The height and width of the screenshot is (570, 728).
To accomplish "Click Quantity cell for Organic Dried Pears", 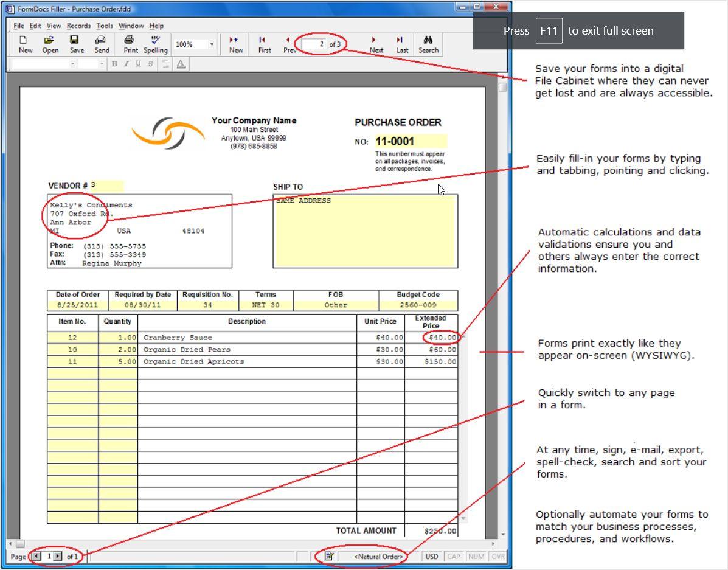I will pos(118,350).
